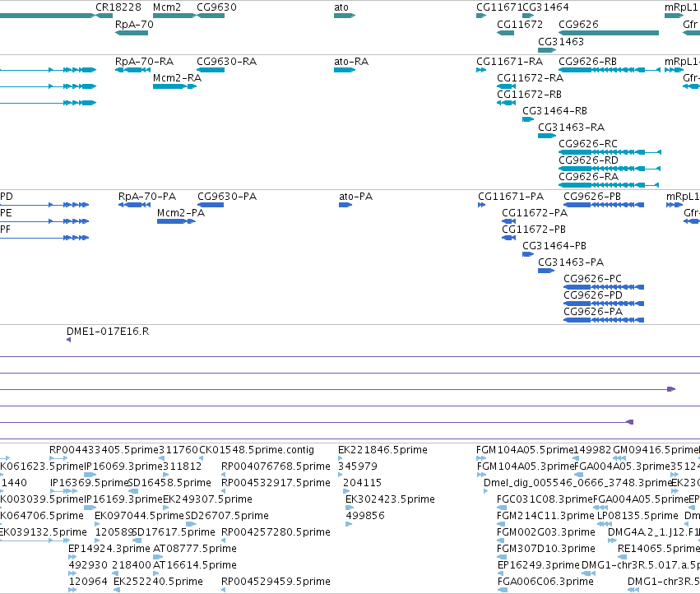Select the CG11671-PA protein label

[511, 197]
